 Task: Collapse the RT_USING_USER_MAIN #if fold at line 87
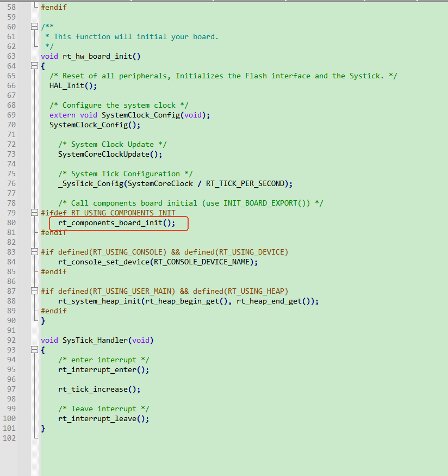click(34, 291)
